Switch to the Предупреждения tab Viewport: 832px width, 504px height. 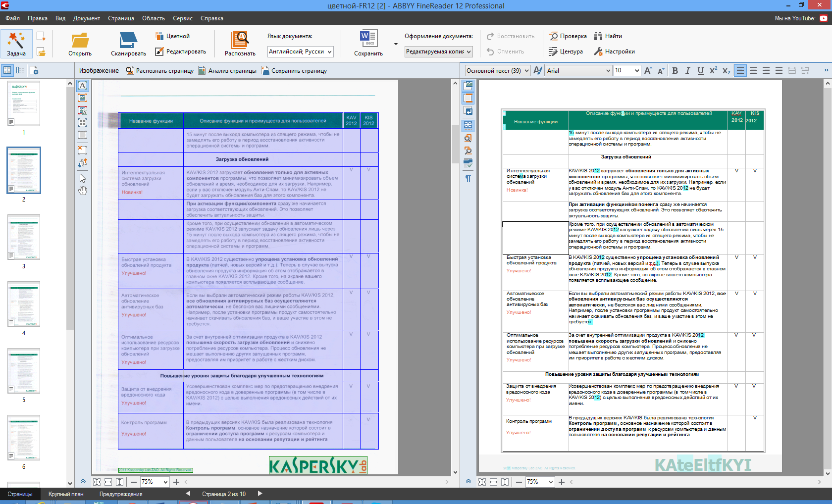point(121,494)
